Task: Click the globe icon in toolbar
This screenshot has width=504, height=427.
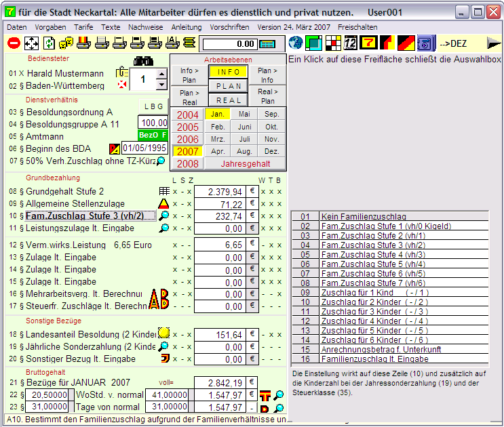Action: coord(296,43)
